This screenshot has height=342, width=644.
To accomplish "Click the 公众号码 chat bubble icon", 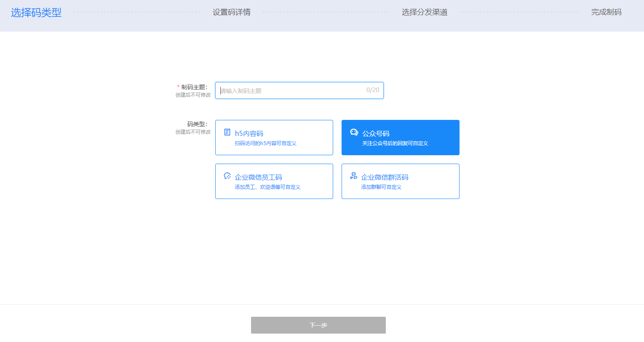I will point(354,132).
